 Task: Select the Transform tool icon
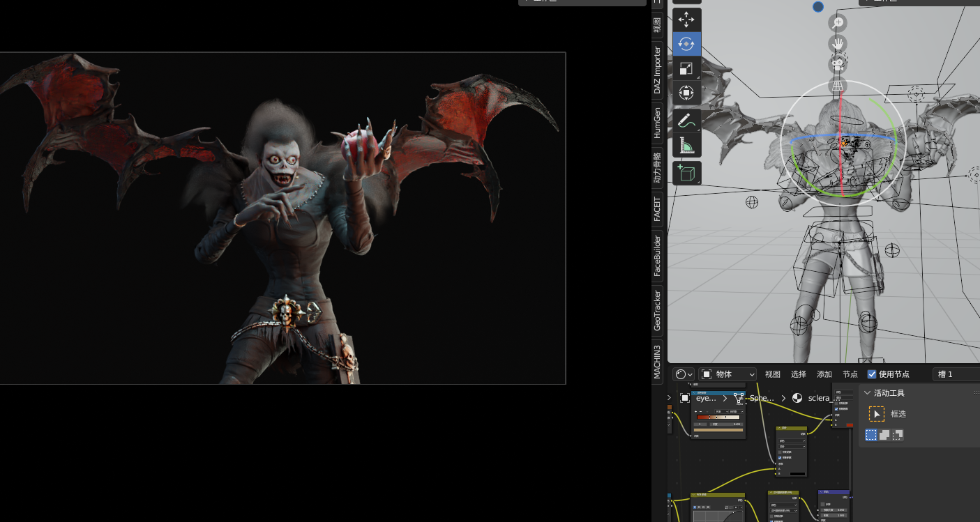[686, 92]
